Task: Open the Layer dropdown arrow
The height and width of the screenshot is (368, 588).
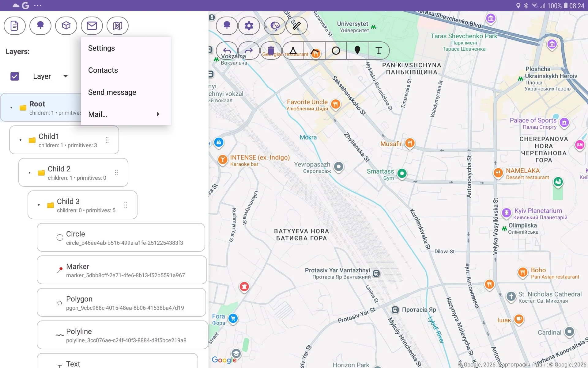Action: click(66, 76)
